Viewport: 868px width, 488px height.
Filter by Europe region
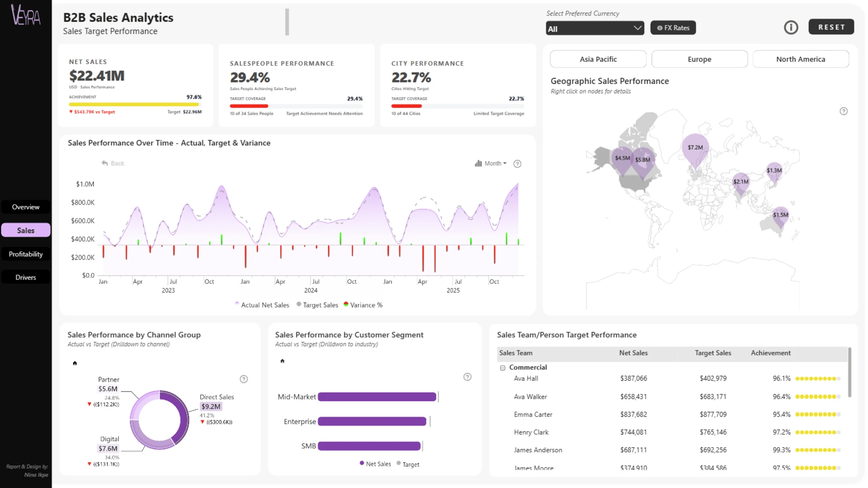(x=699, y=59)
